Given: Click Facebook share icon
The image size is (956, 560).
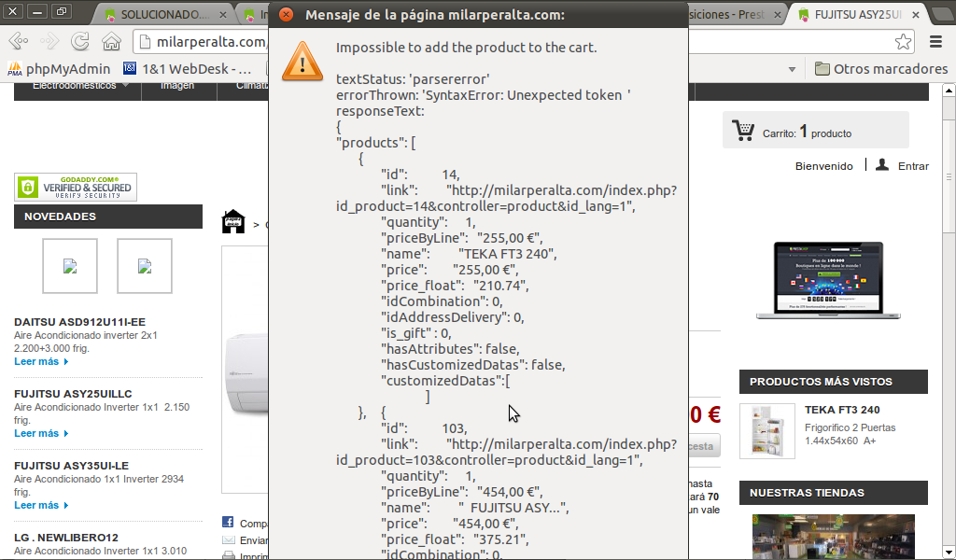Looking at the screenshot, I should click(228, 523).
